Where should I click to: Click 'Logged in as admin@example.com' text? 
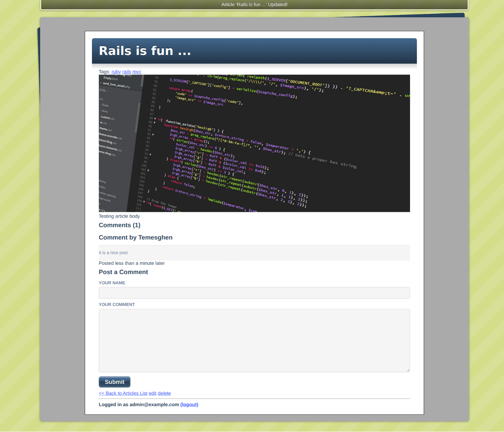point(139,405)
